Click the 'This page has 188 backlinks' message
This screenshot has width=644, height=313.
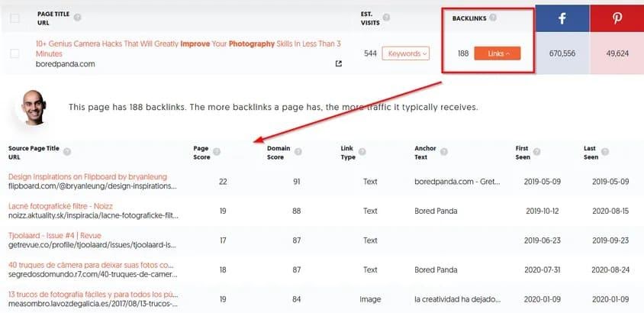click(x=273, y=108)
